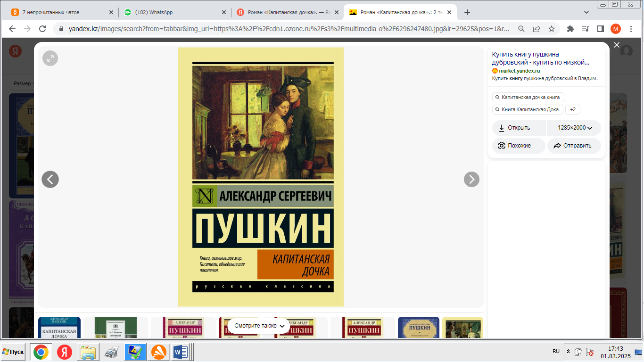The height and width of the screenshot is (362, 644).
Task: Close the 7 непрочитанных чатов tab
Action: [x=111, y=12]
